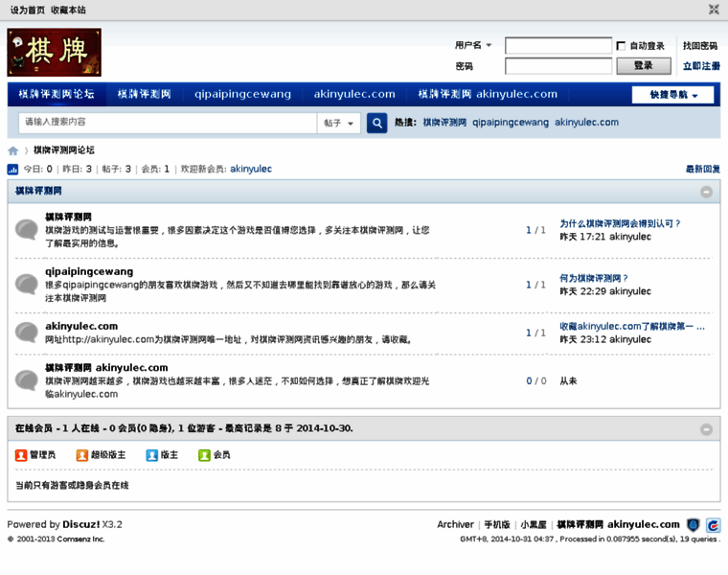Enable the 自动登录 checkbox
The height and width of the screenshot is (575, 728).
tap(621, 45)
